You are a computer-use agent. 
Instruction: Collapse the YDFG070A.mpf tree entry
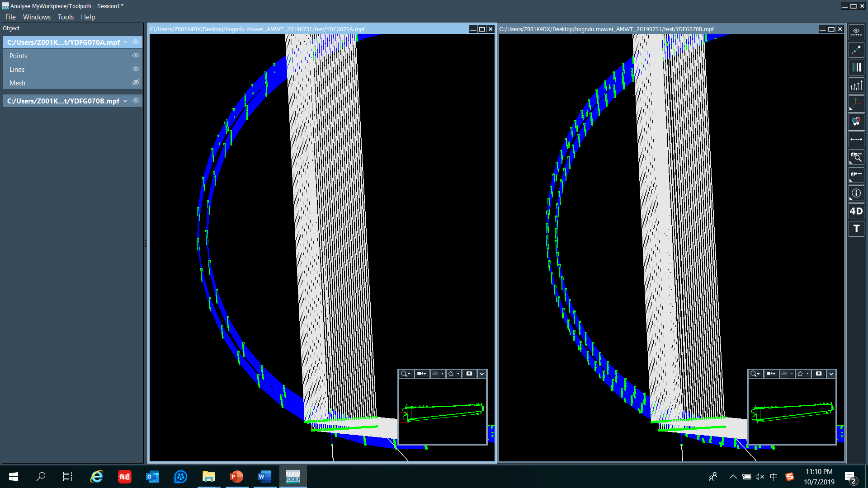tap(126, 42)
